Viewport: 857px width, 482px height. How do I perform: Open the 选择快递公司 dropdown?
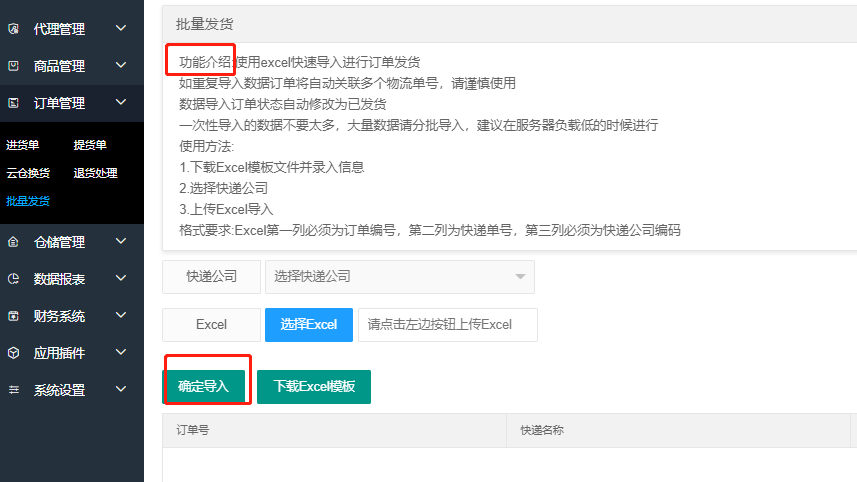click(x=399, y=277)
